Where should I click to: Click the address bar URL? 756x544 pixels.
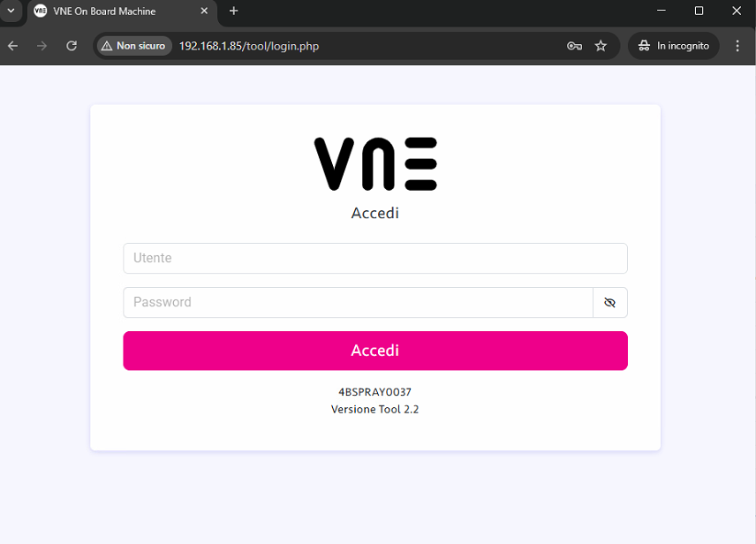click(x=249, y=46)
